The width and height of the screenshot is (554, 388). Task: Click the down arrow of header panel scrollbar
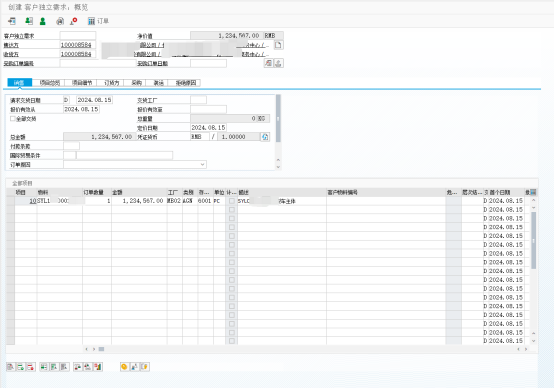pos(278,167)
